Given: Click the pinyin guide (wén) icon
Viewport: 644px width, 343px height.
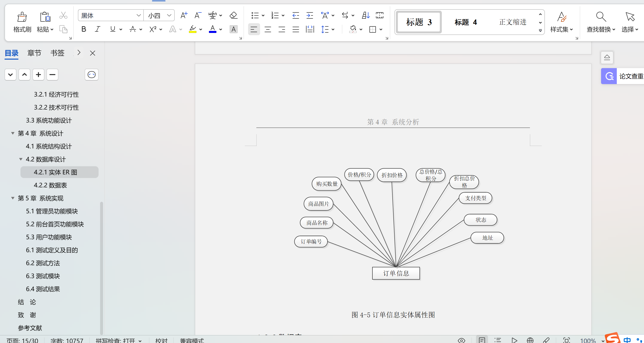Looking at the screenshot, I should coord(212,15).
